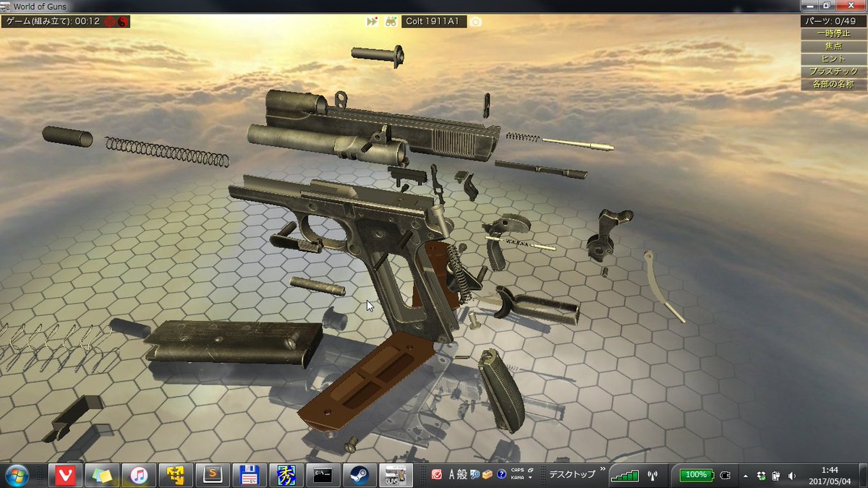Select the magazine follower at bottom left

click(72, 418)
